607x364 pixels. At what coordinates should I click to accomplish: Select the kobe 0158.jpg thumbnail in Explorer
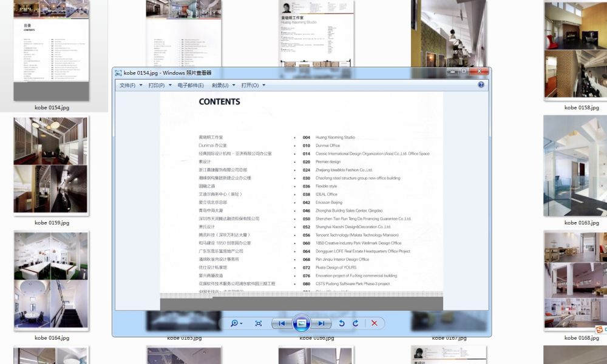pyautogui.click(x=575, y=50)
